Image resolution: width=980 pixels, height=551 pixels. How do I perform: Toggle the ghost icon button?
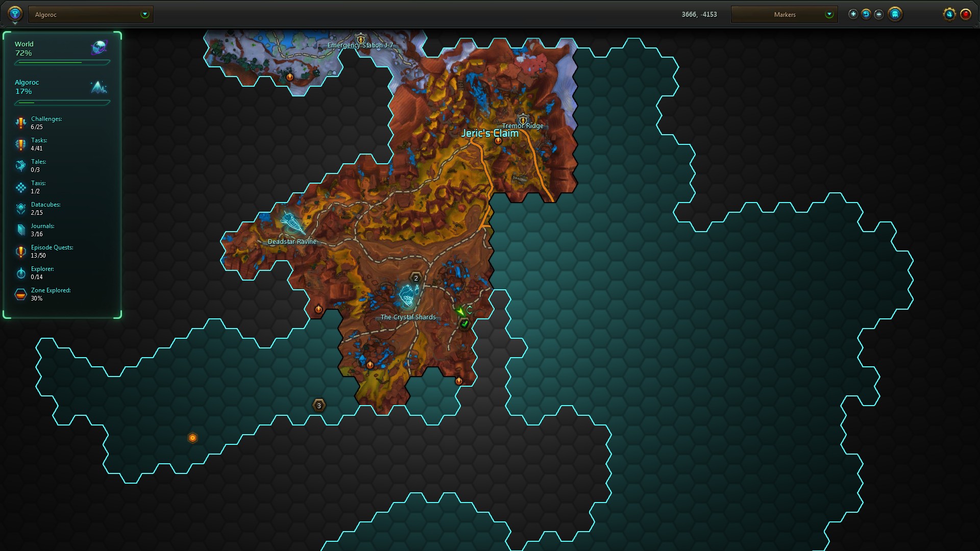click(895, 14)
